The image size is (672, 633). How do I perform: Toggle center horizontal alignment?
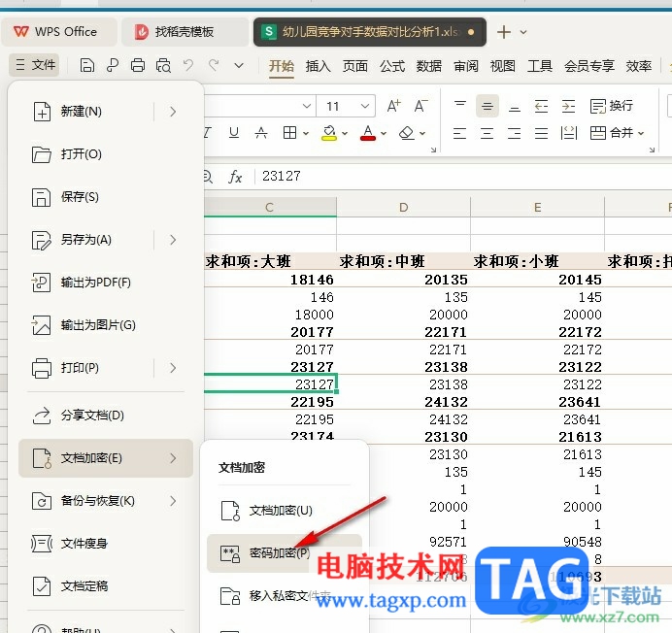click(487, 133)
